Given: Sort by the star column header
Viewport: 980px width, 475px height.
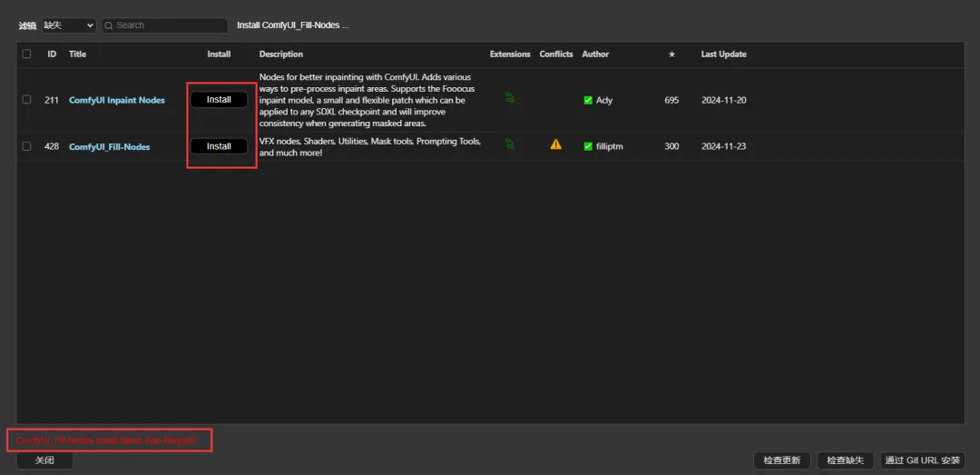Looking at the screenshot, I should coord(671,54).
